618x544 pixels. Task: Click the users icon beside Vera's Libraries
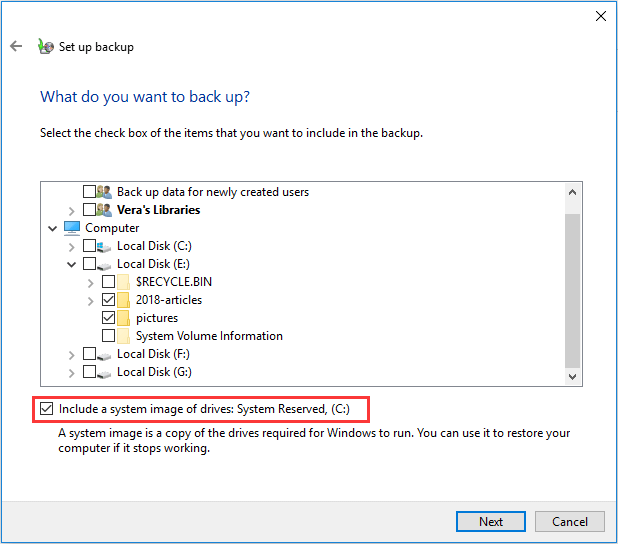[x=104, y=210]
